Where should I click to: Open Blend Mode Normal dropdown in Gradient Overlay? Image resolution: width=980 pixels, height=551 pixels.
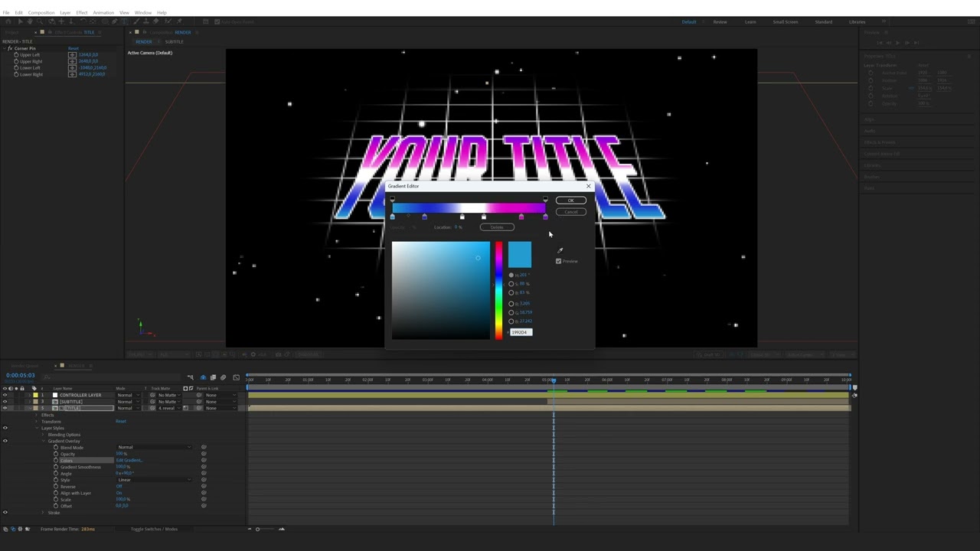pyautogui.click(x=154, y=447)
